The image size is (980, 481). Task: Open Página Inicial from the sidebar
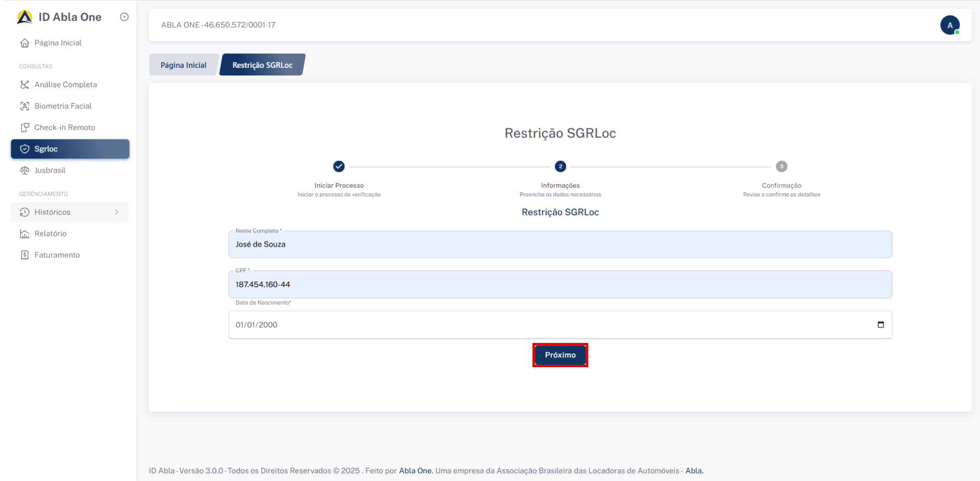coord(57,43)
